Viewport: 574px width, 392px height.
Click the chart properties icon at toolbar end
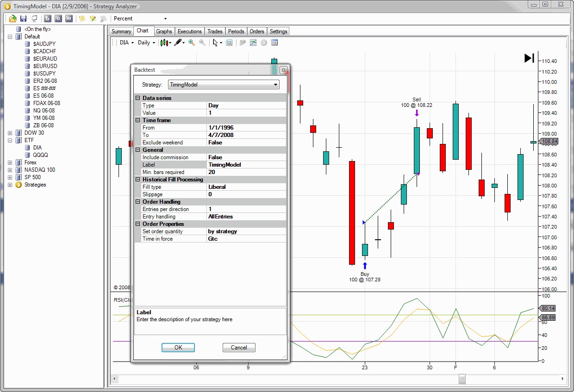[x=275, y=42]
